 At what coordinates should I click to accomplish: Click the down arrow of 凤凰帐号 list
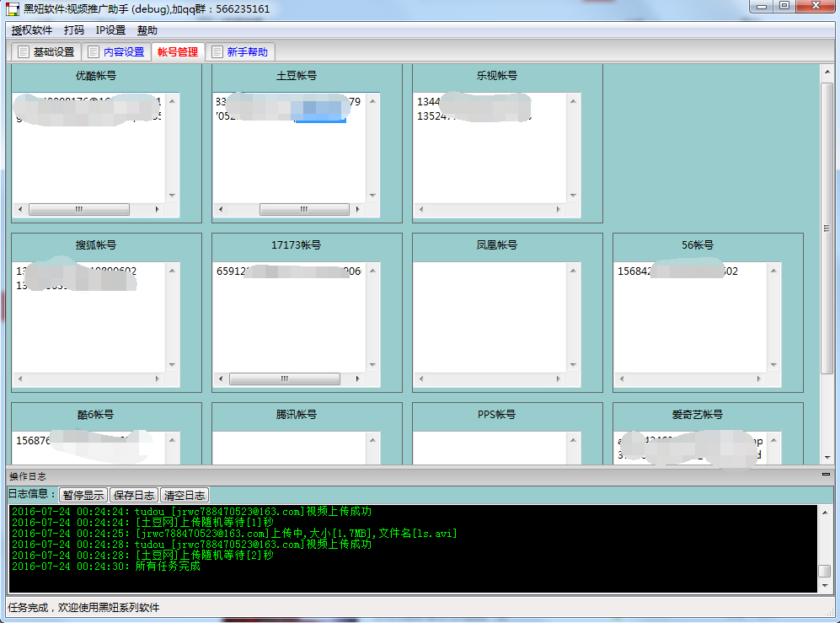click(x=573, y=365)
